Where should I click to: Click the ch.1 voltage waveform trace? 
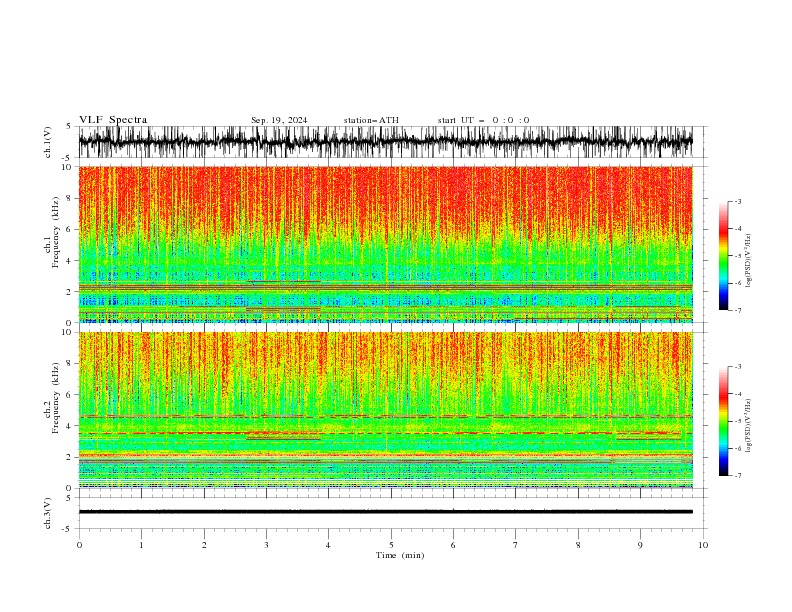(385, 142)
